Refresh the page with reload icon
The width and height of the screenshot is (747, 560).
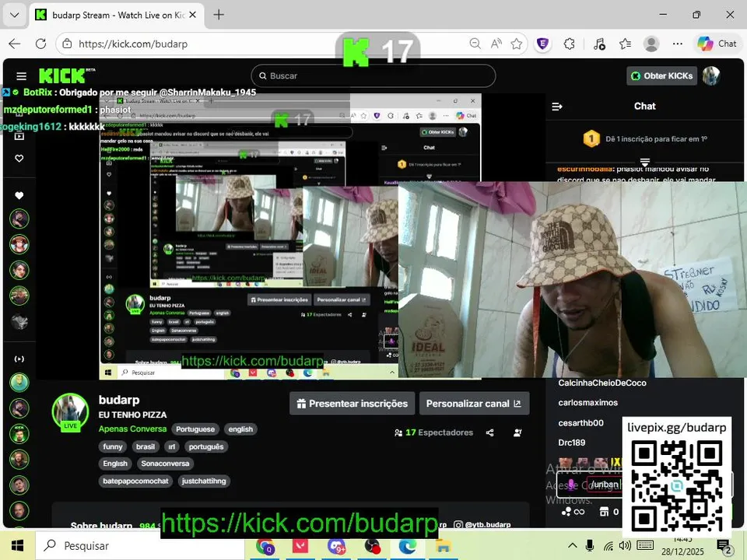pyautogui.click(x=41, y=44)
